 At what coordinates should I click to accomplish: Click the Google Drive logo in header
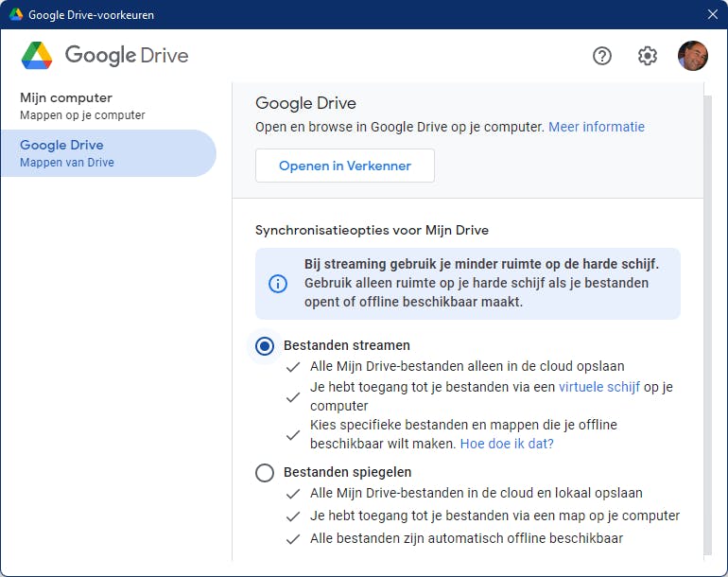tap(38, 56)
